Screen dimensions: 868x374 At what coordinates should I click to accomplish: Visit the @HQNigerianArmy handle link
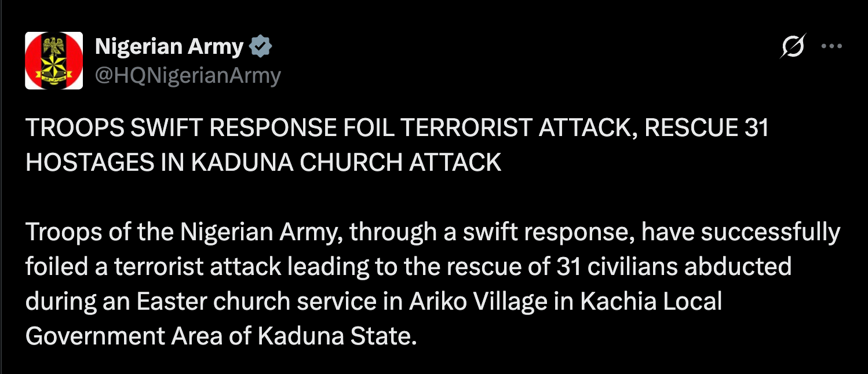point(188,75)
